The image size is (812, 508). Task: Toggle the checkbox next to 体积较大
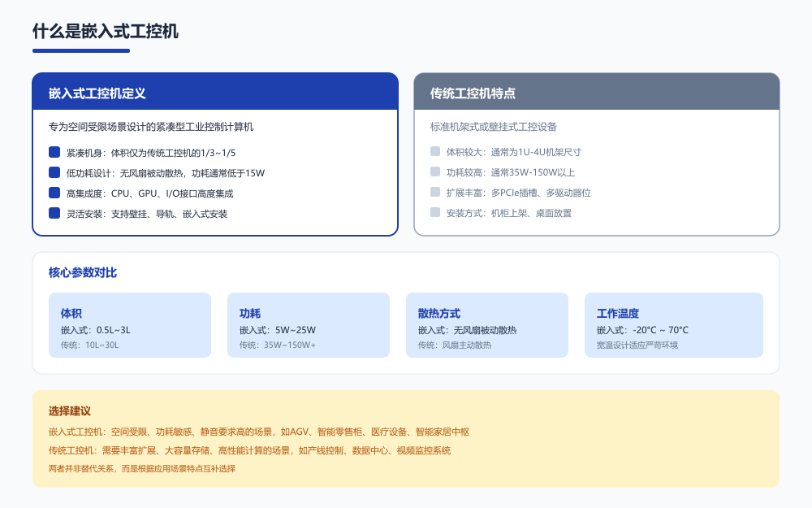pos(434,151)
